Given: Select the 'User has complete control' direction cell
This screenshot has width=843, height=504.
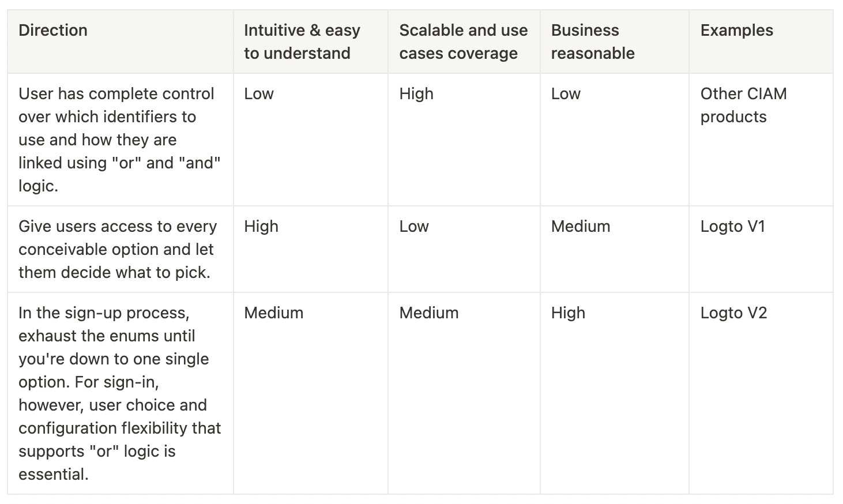Looking at the screenshot, I should click(x=119, y=140).
